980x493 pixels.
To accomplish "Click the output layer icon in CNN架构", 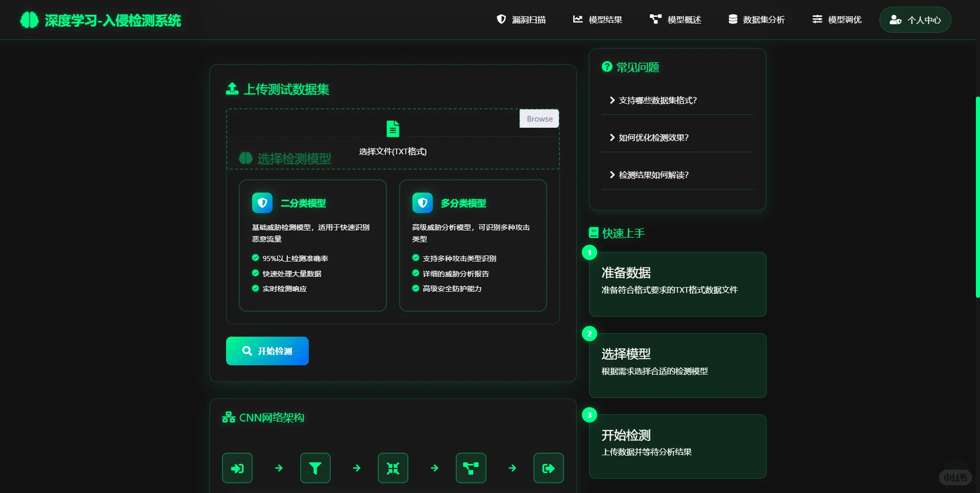I will (548, 467).
